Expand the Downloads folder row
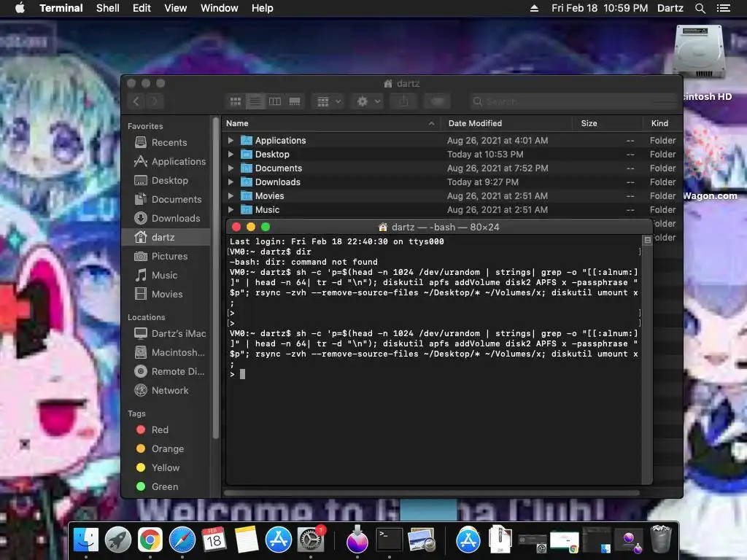The height and width of the screenshot is (560, 747). 231,182
